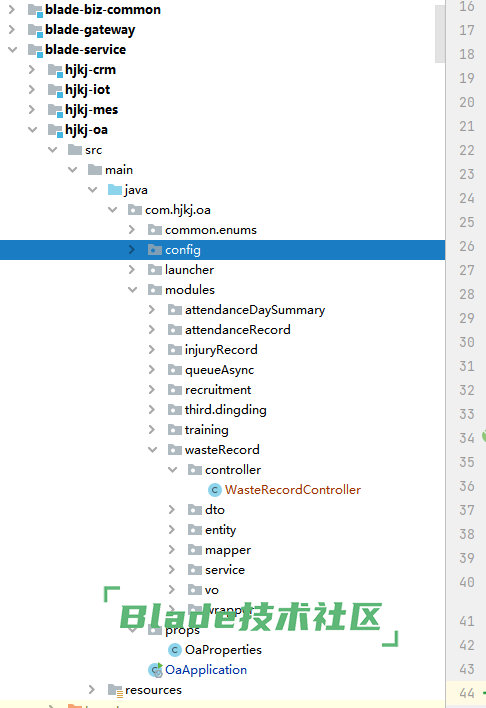Collapse the wasteRecord package
This screenshot has width=486, height=708.
[152, 450]
